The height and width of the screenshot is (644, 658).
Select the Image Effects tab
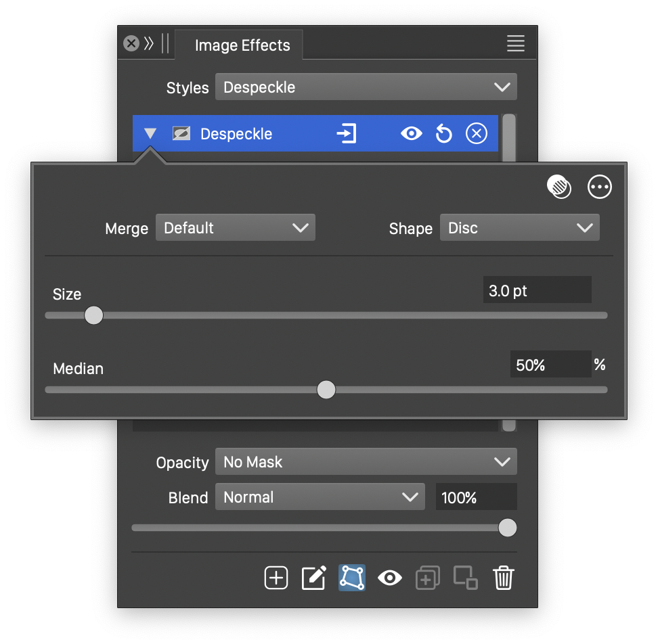(242, 45)
